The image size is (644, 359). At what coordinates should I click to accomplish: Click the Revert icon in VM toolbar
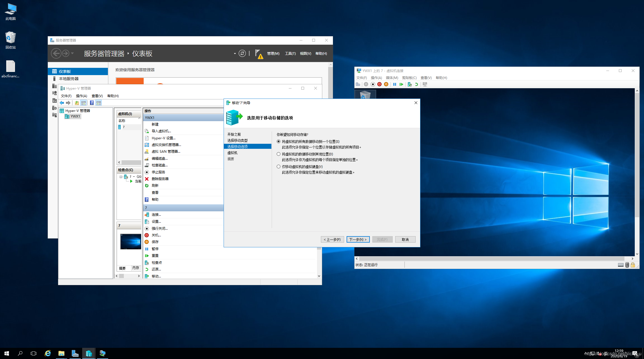point(416,84)
